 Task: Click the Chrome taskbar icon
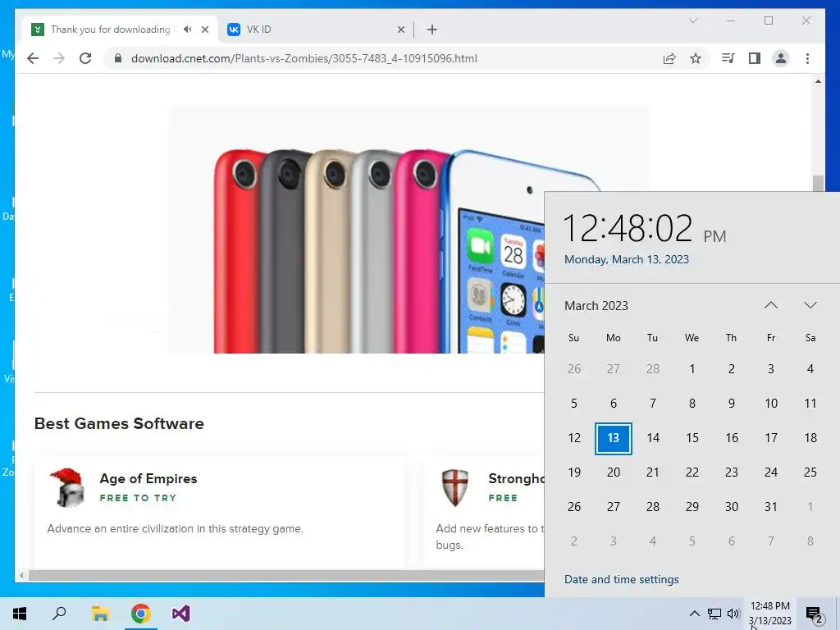click(x=140, y=614)
